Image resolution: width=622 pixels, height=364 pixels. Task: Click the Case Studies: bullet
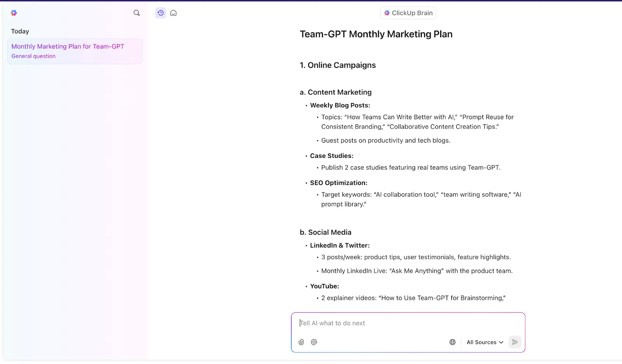click(332, 156)
